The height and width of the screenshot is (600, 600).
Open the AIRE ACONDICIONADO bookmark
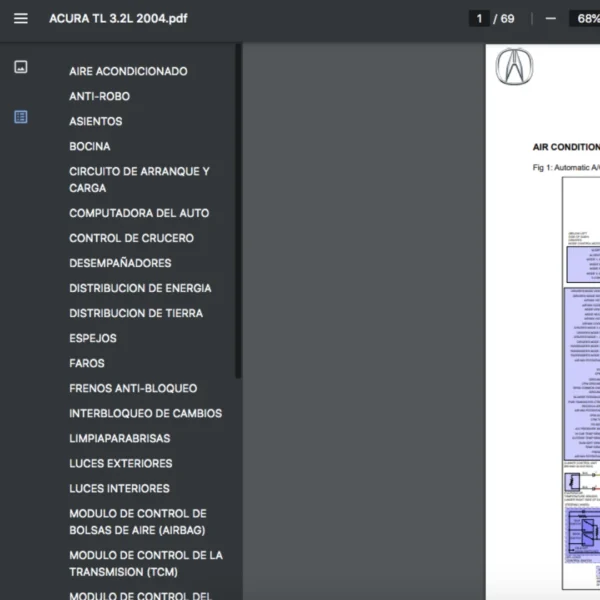tap(128, 71)
